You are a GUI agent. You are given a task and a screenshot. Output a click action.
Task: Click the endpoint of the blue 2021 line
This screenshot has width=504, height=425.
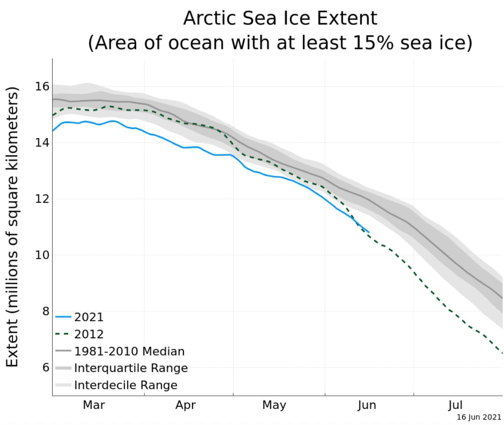[x=369, y=232]
